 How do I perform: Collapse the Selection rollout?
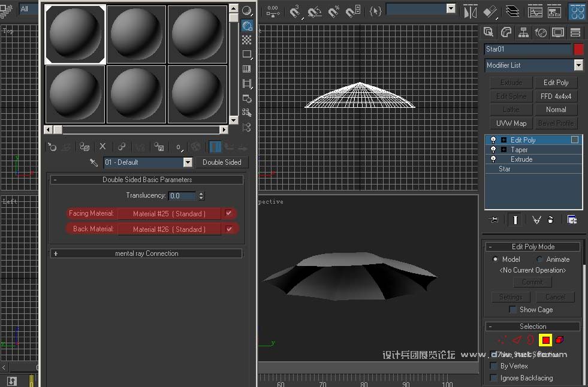(490, 326)
